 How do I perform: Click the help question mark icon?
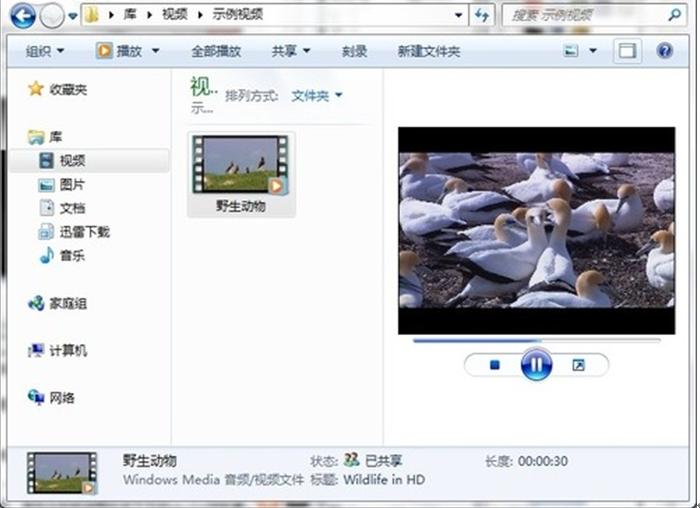click(x=664, y=51)
